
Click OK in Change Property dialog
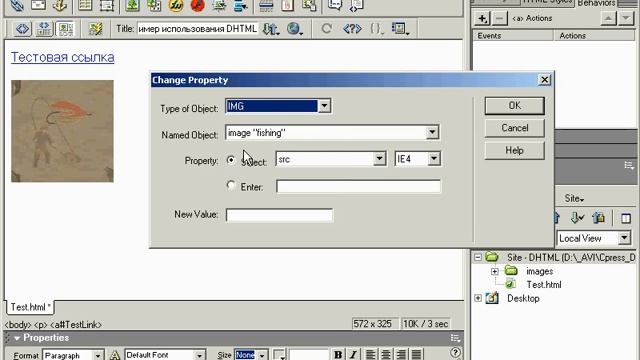(x=514, y=106)
